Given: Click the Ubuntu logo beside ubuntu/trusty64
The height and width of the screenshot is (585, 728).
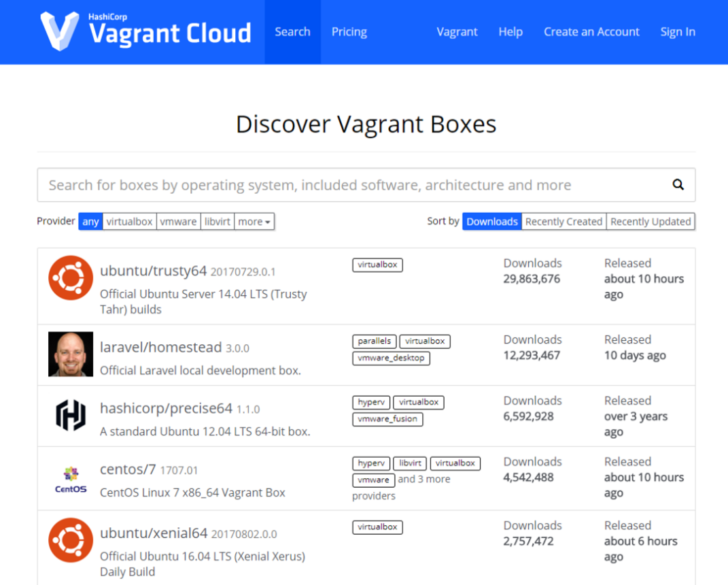Looking at the screenshot, I should point(71,278).
